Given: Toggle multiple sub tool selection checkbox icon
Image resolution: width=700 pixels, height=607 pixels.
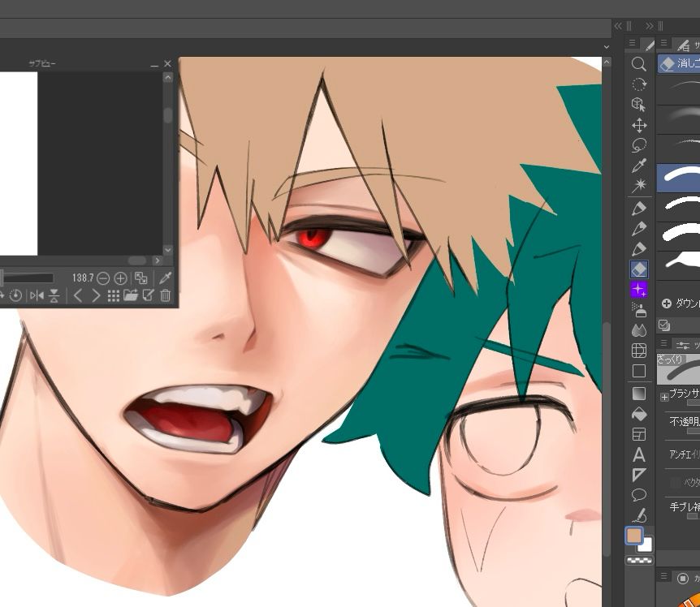Looking at the screenshot, I should (x=663, y=325).
